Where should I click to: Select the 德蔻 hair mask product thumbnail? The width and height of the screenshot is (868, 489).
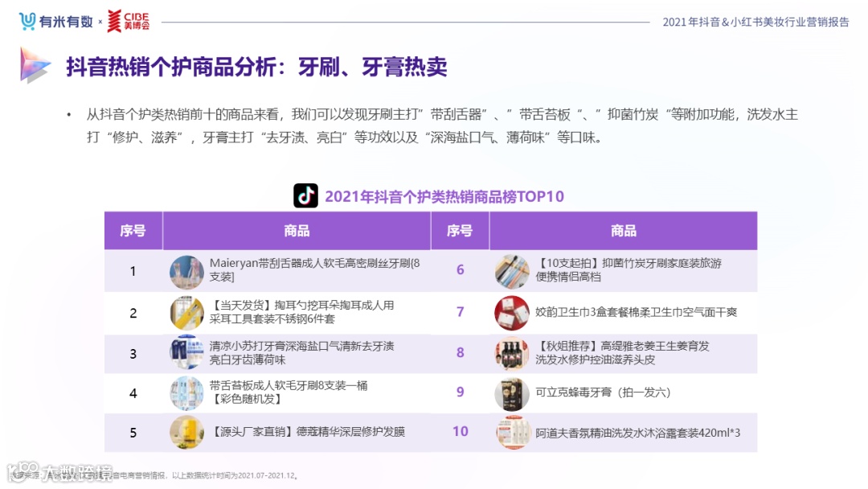pyautogui.click(x=186, y=432)
